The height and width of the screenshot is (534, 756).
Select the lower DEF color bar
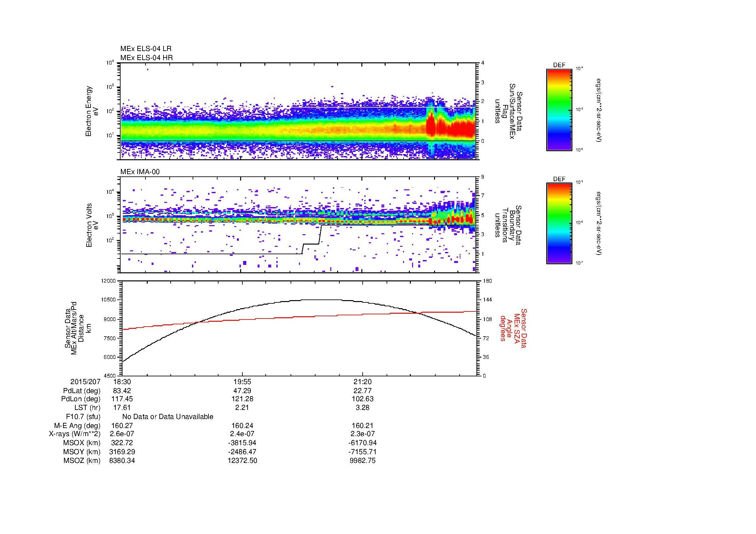pyautogui.click(x=559, y=224)
